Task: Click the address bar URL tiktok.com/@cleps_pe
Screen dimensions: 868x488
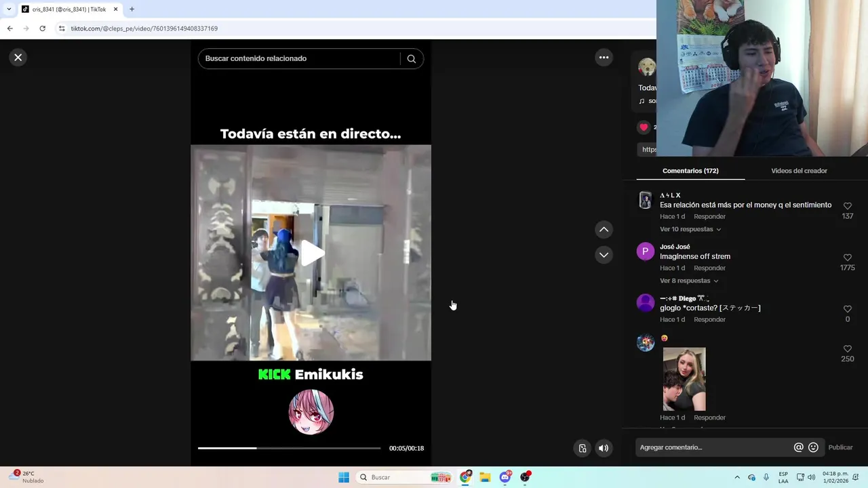Action: click(144, 28)
